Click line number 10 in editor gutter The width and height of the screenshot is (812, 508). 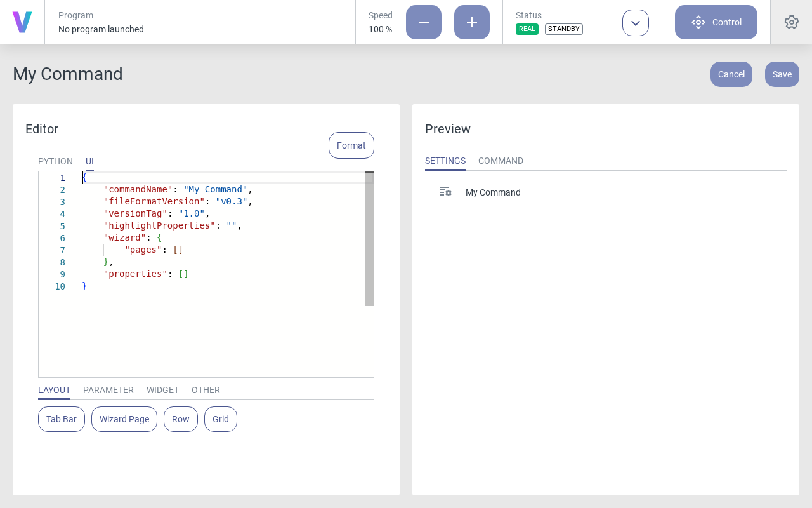click(x=60, y=286)
